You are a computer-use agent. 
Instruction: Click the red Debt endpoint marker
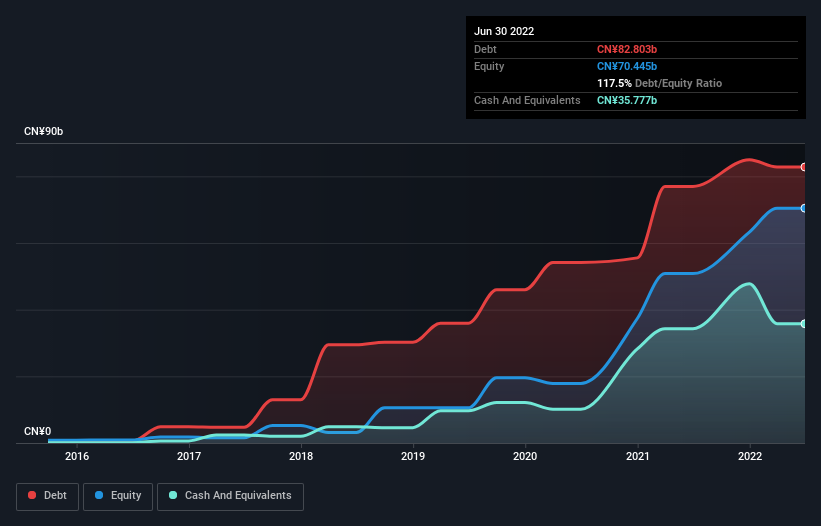[x=804, y=167]
